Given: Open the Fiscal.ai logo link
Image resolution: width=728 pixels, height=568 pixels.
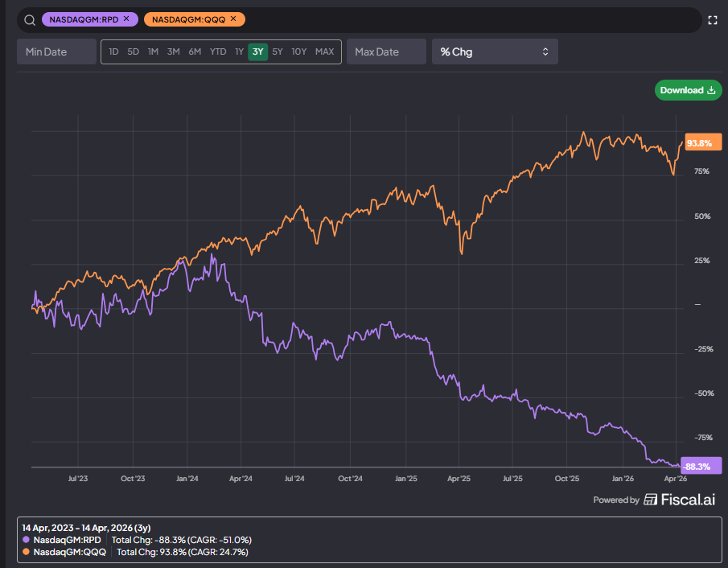Looking at the screenshot, I should click(679, 500).
